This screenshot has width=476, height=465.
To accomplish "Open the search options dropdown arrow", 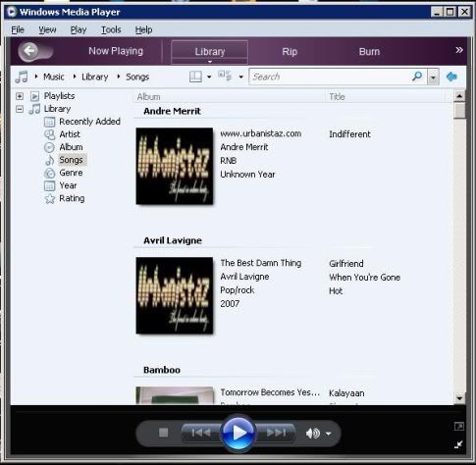I will (433, 77).
